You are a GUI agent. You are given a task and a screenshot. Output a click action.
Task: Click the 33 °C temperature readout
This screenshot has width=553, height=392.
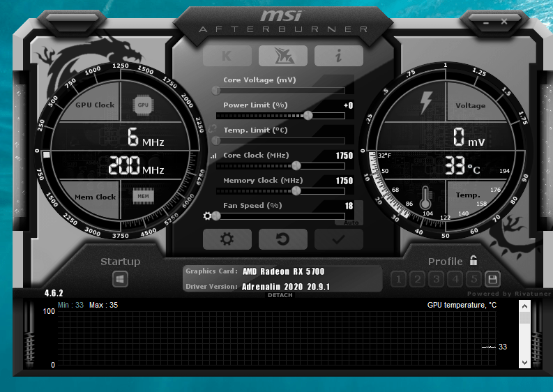click(x=462, y=165)
